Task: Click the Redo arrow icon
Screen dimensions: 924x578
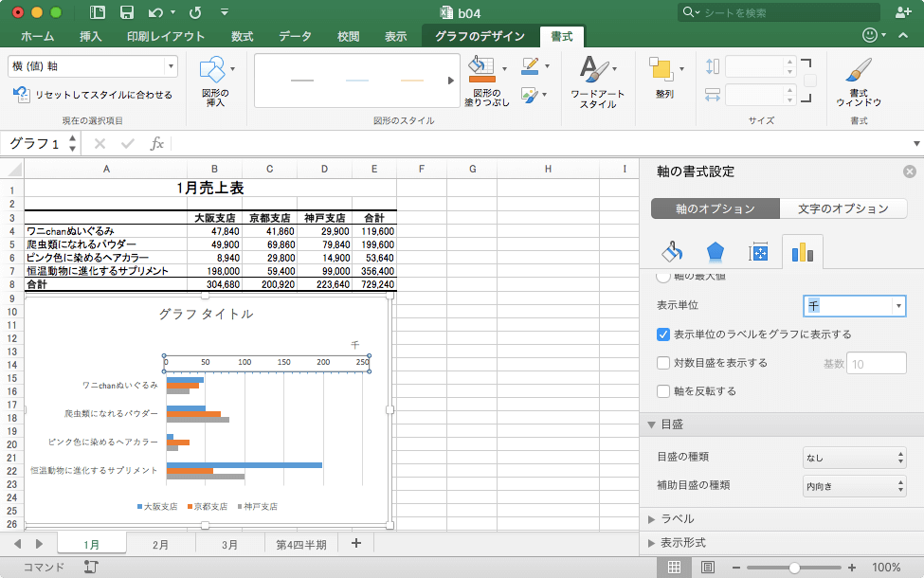Action: 195,12
